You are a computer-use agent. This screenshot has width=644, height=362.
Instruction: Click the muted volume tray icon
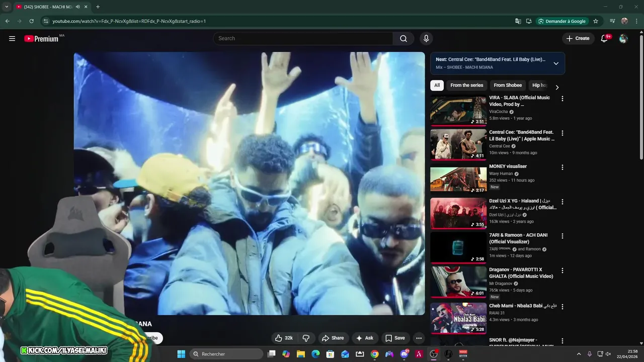(608, 354)
